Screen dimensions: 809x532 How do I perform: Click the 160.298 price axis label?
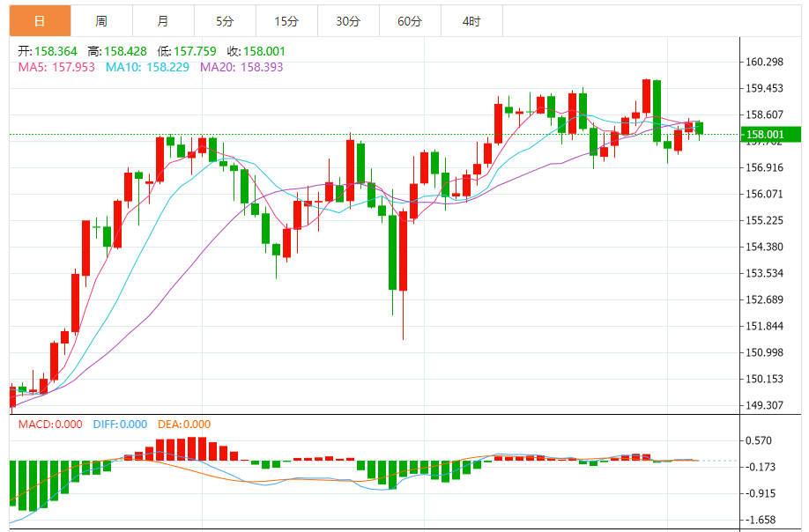pos(765,62)
